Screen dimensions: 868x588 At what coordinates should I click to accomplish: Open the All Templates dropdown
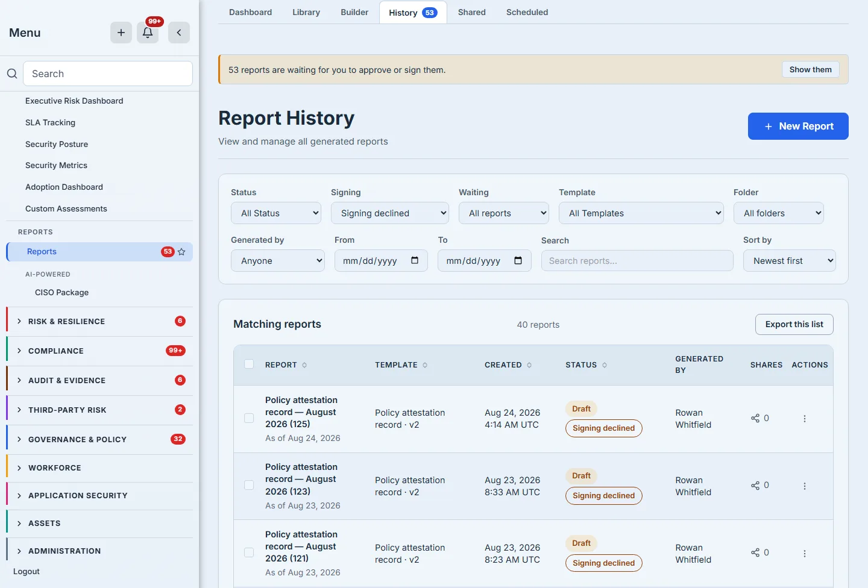[x=641, y=213]
